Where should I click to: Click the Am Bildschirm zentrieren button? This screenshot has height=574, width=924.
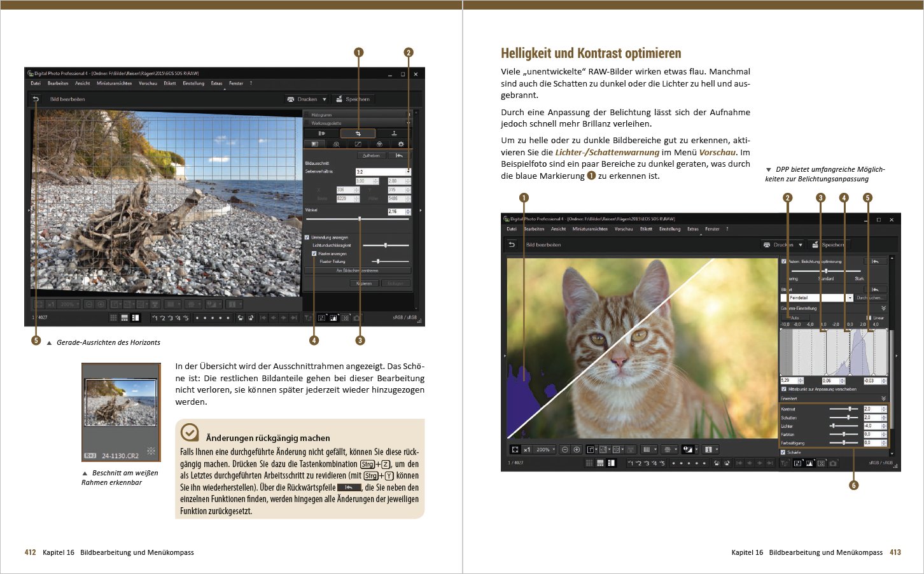pyautogui.click(x=357, y=270)
